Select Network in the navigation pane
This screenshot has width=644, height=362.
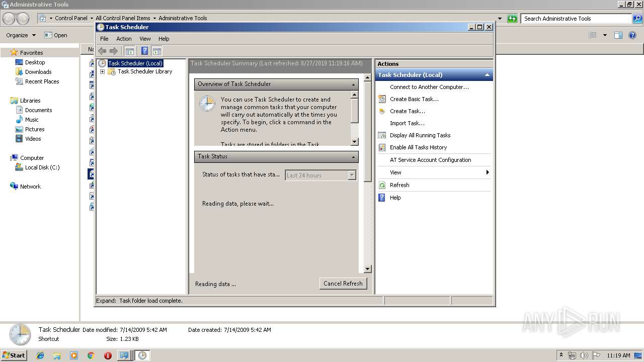(x=30, y=187)
